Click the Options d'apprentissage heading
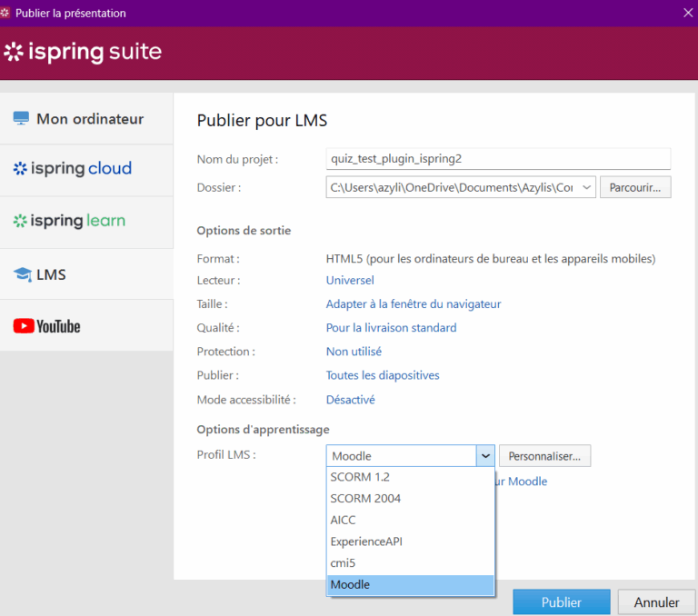This screenshot has width=698, height=616. [x=263, y=430]
